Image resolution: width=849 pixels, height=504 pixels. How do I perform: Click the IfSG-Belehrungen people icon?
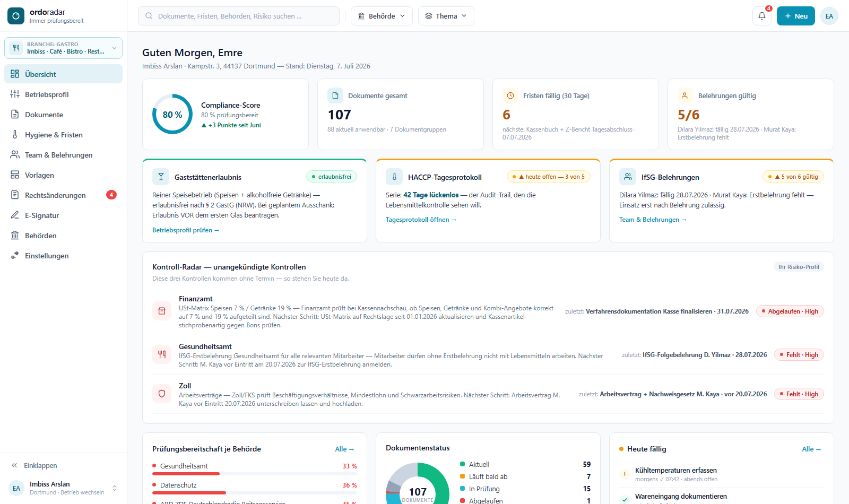[628, 177]
